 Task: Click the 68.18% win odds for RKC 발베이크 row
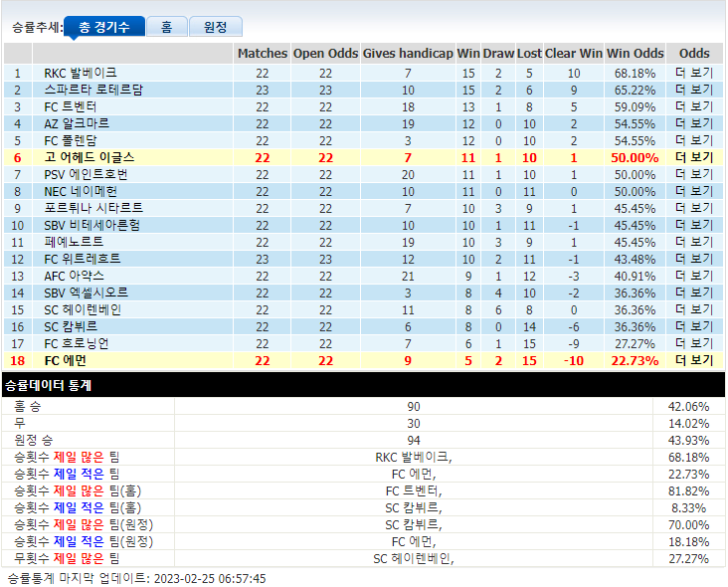pyautogui.click(x=635, y=74)
